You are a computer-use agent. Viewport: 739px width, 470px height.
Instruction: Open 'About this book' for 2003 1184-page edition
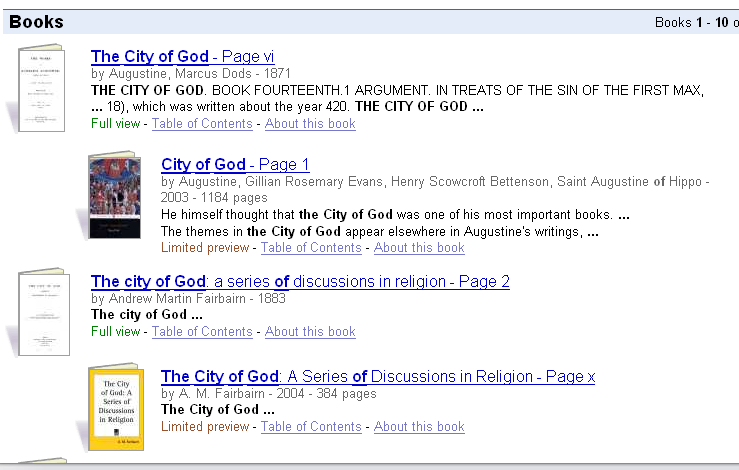pyautogui.click(x=419, y=247)
